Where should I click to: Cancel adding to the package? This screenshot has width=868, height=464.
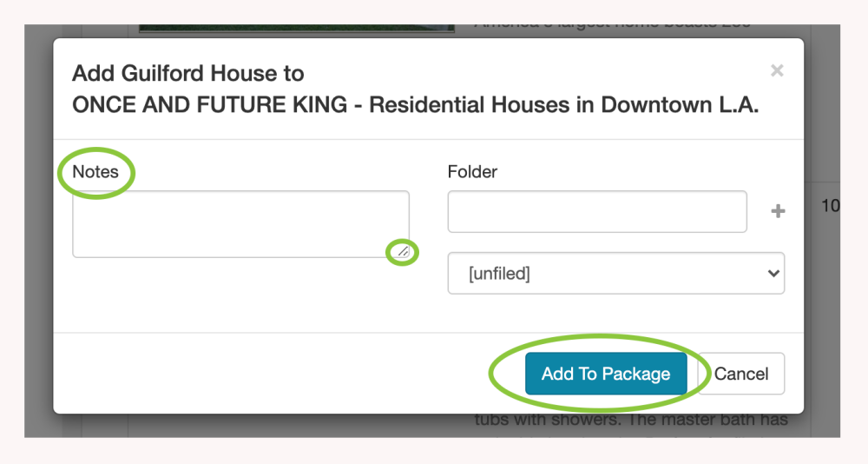(741, 374)
